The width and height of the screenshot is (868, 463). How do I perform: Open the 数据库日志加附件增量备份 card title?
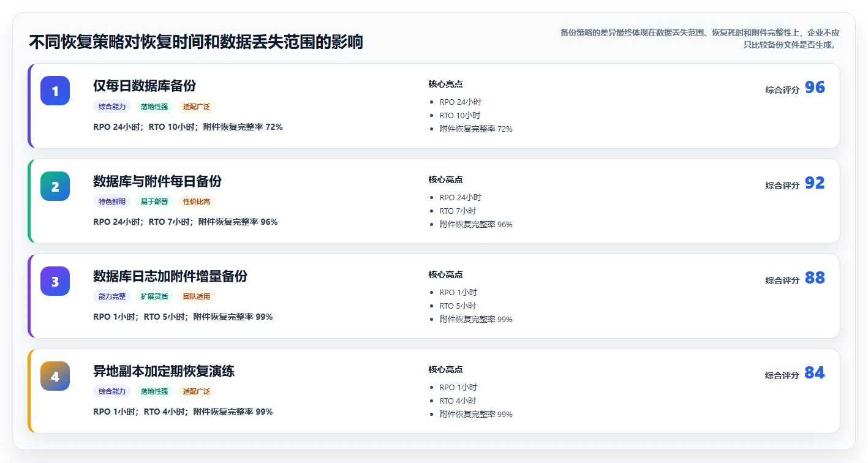coord(170,276)
